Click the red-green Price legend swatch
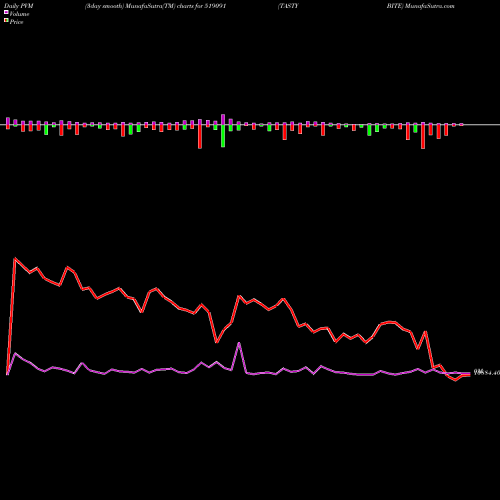 [6, 21]
